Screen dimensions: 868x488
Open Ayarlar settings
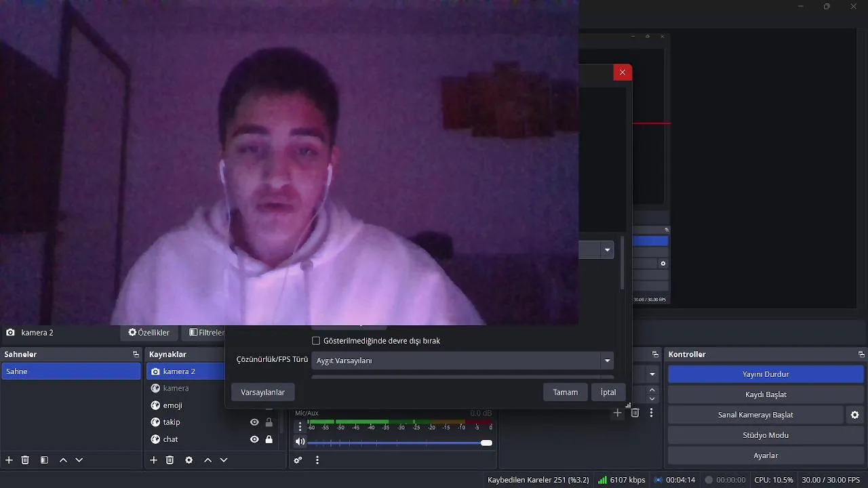766,455
